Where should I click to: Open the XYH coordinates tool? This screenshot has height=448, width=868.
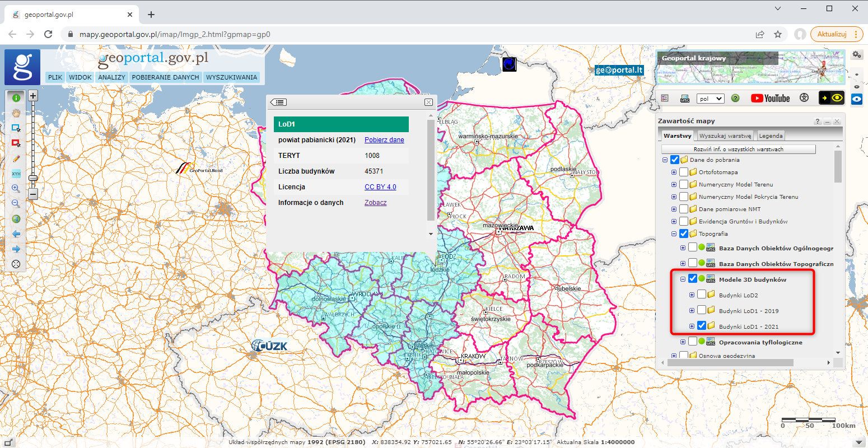16,174
